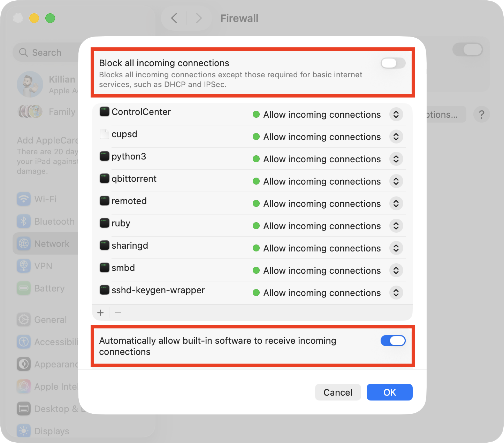Open the dropdown next to sshd-keygen-wrapper
This screenshot has width=504, height=443.
[396, 293]
